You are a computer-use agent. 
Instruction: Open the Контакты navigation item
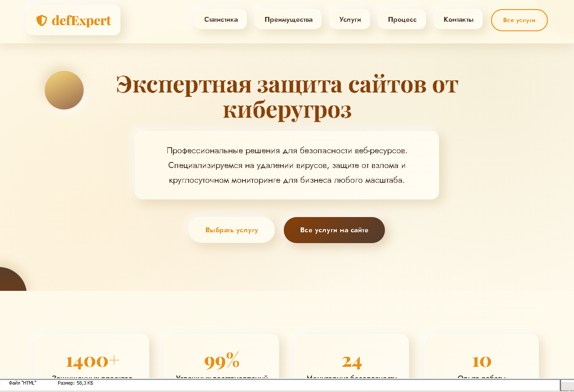click(x=458, y=19)
